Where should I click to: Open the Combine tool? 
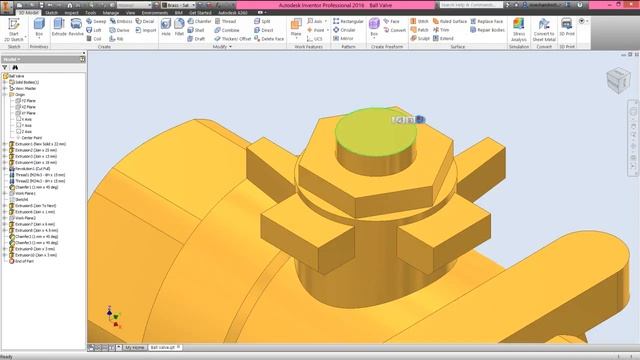click(x=227, y=30)
